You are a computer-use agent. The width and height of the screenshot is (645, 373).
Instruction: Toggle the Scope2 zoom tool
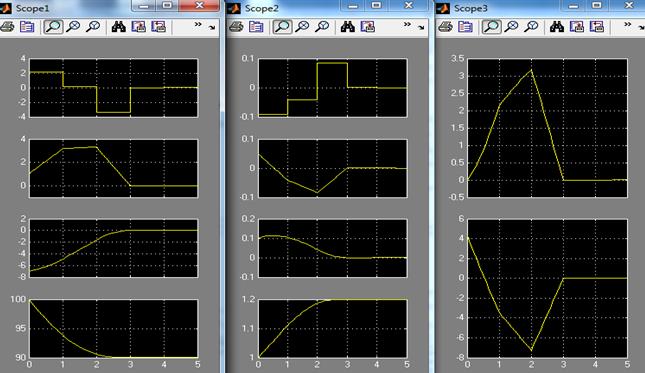tap(283, 27)
